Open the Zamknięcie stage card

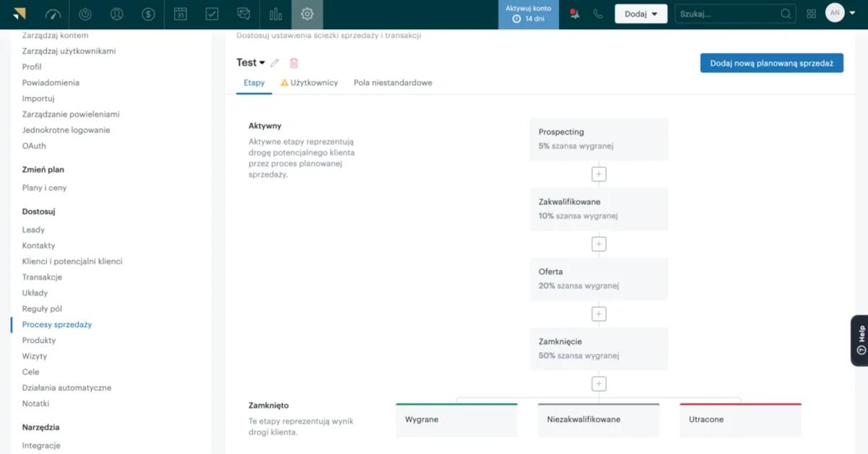[x=599, y=349]
